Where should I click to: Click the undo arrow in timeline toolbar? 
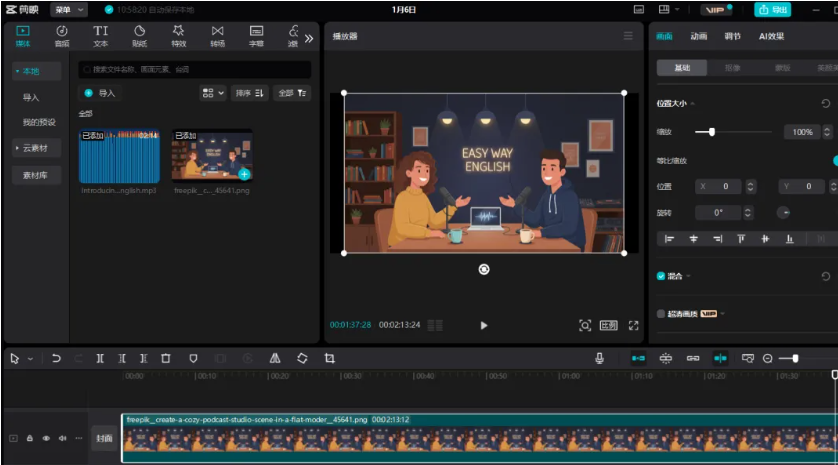pos(56,358)
